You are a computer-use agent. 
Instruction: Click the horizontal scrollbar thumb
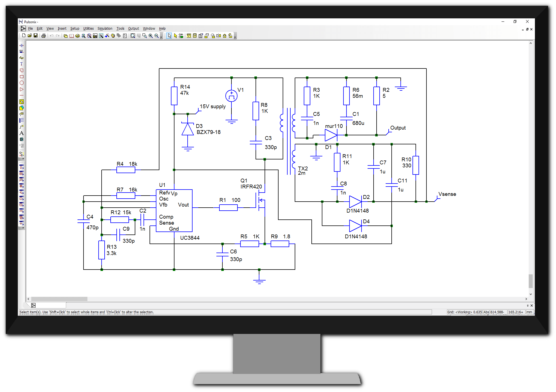point(59,299)
